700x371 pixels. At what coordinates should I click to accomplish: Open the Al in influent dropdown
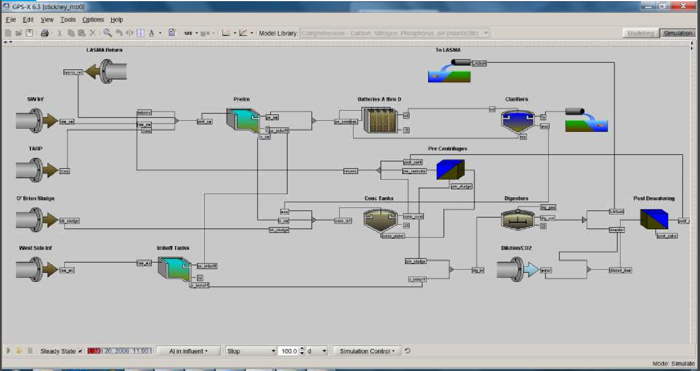(x=188, y=351)
